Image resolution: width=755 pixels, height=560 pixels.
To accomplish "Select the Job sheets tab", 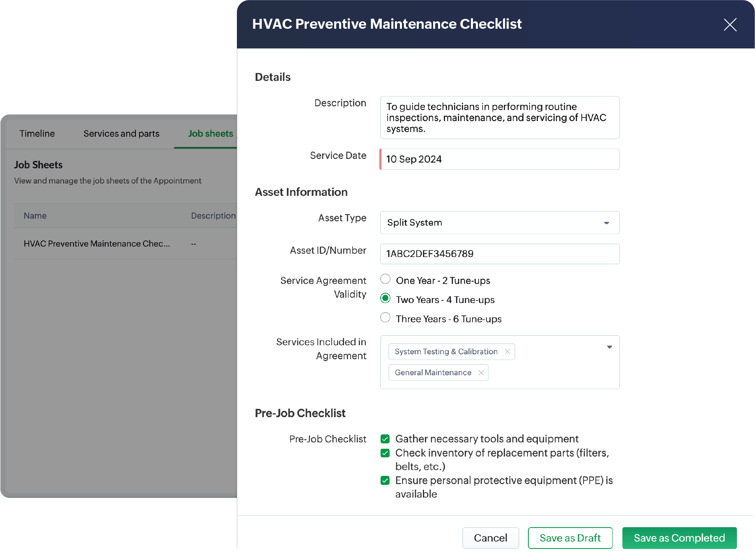I will coord(210,134).
